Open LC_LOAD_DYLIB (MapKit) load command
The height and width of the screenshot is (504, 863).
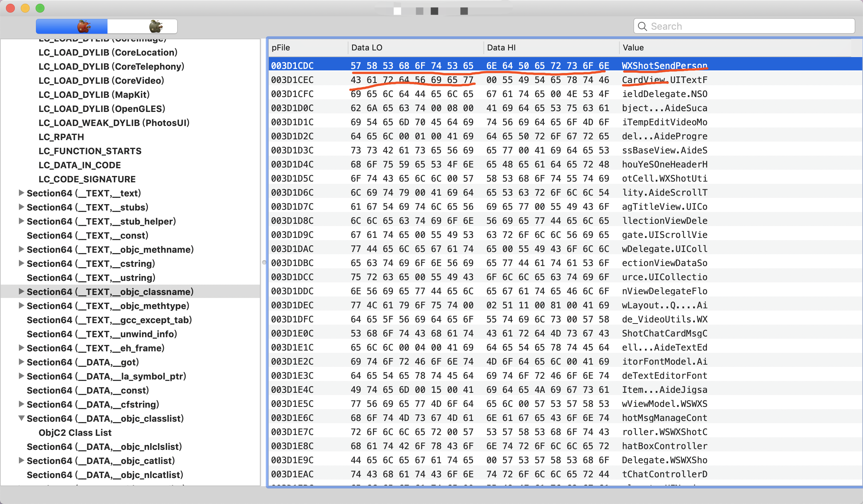click(94, 94)
